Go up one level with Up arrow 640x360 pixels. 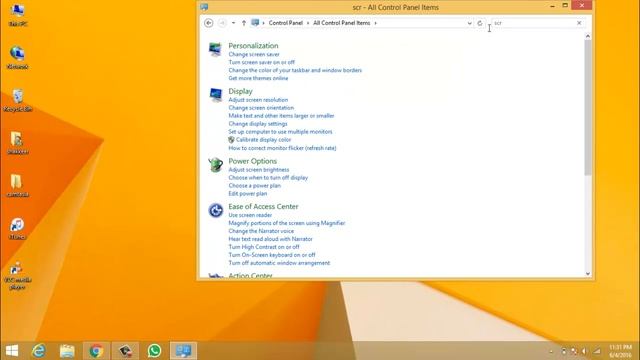pyautogui.click(x=244, y=23)
